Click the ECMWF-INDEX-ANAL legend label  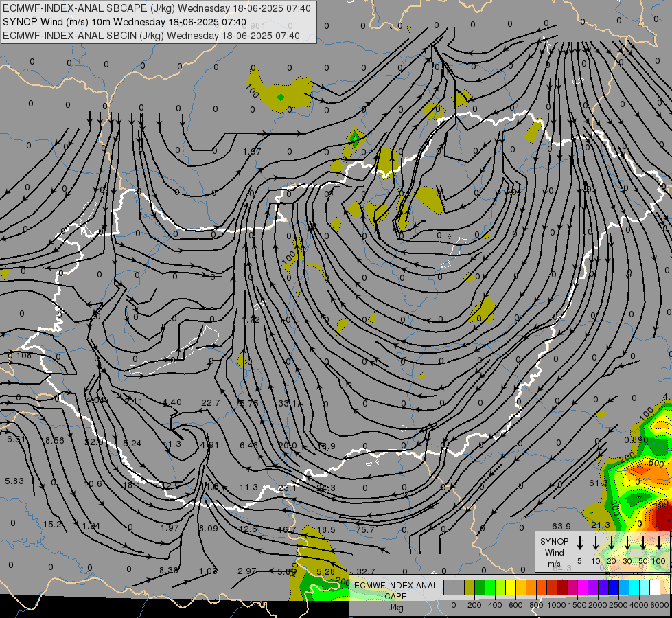pos(395,586)
